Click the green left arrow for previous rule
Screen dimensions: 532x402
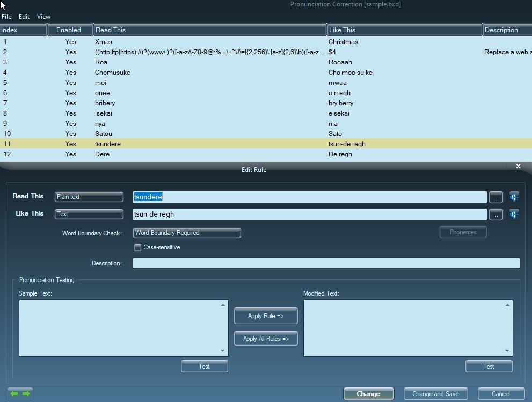(14, 393)
